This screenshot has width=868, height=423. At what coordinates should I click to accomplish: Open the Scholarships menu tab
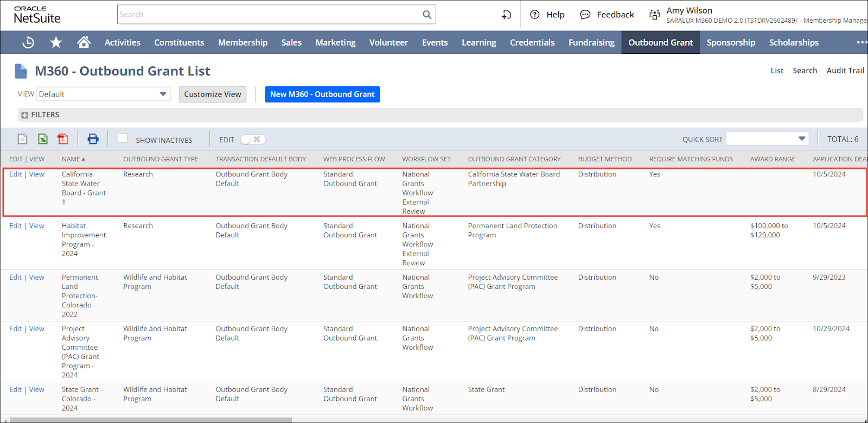(x=794, y=42)
